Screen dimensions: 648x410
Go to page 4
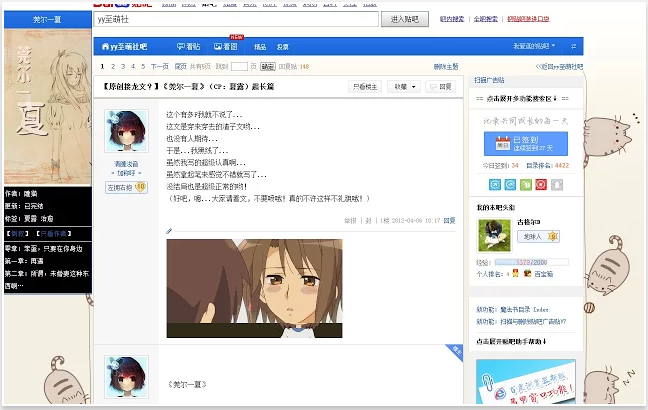(x=133, y=66)
